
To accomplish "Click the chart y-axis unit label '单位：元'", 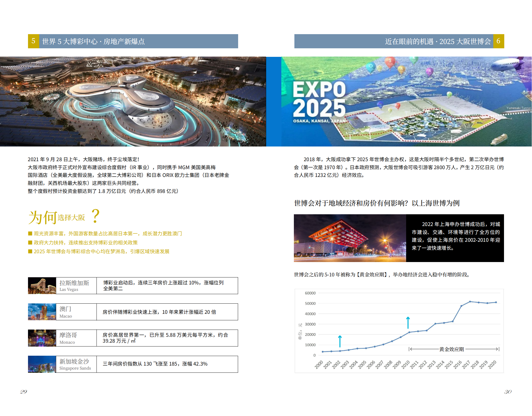I will [300, 331].
